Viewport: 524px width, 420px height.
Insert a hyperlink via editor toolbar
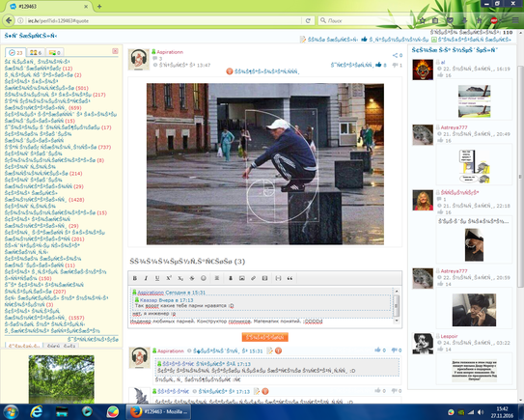pos(253,278)
